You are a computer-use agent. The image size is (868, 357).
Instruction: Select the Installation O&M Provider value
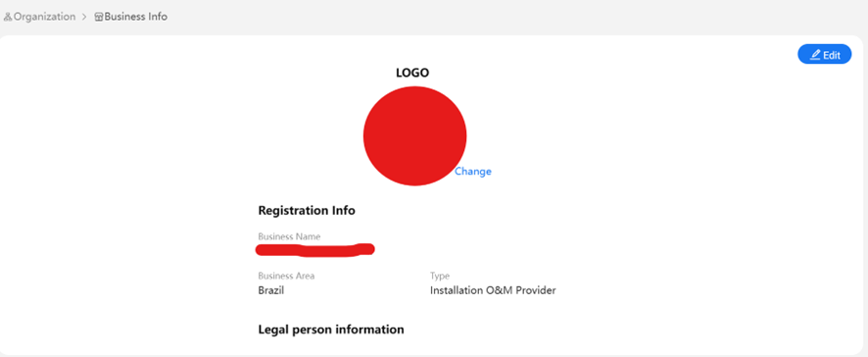pos(493,290)
